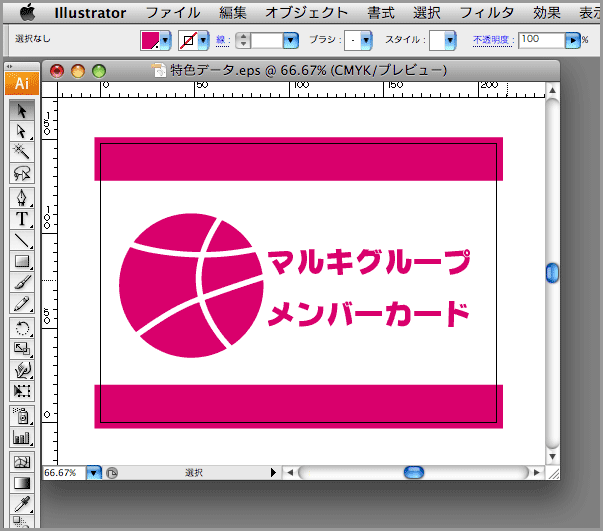Select the Rectangle tool

click(x=22, y=262)
